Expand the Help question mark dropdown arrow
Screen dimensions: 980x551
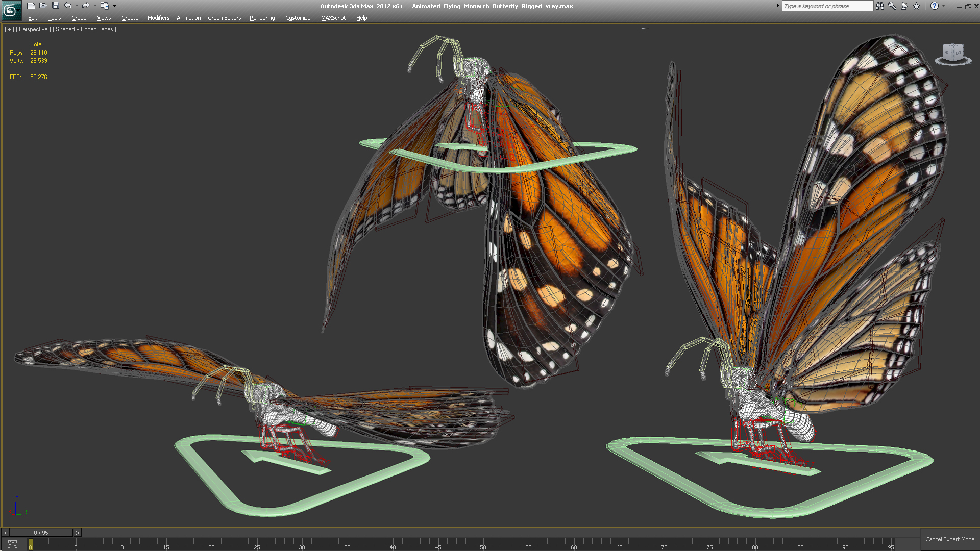[x=943, y=6]
